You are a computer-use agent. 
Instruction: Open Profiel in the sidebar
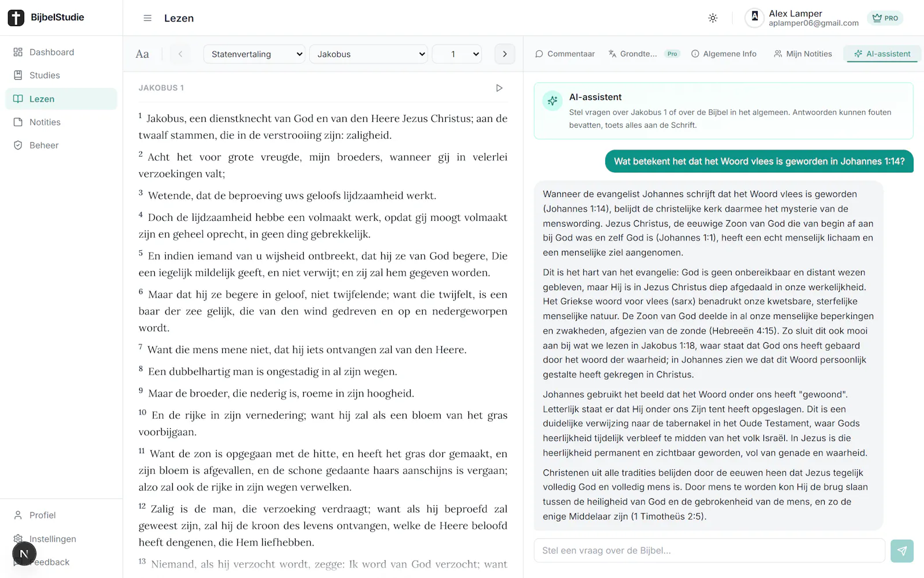click(x=61, y=515)
